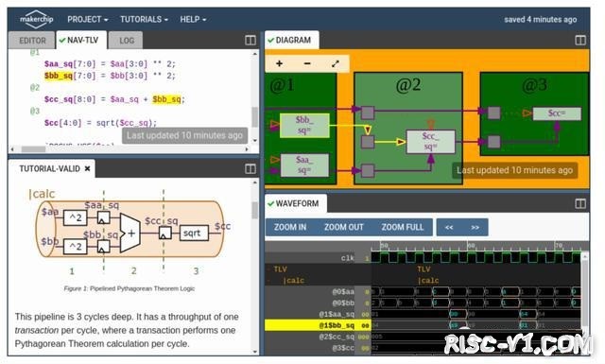The height and width of the screenshot is (364, 605).
Task: Select the $cc block in diagram stage @3
Action: coord(557,113)
